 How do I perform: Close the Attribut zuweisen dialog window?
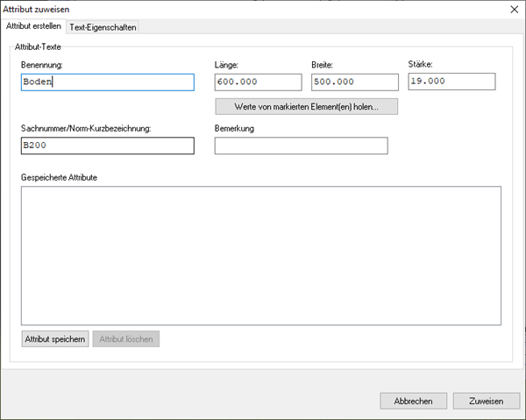[x=513, y=8]
